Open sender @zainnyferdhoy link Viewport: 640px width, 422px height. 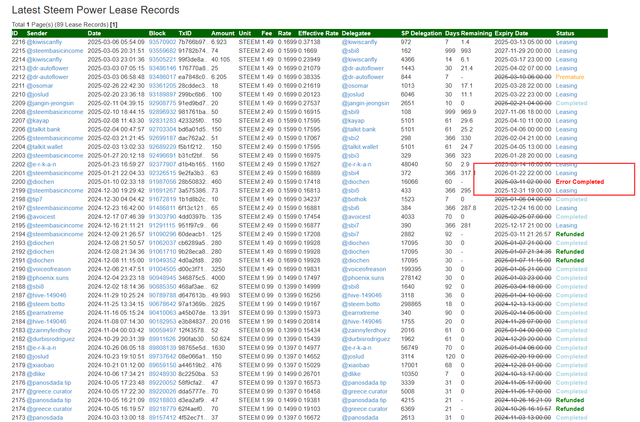49,330
